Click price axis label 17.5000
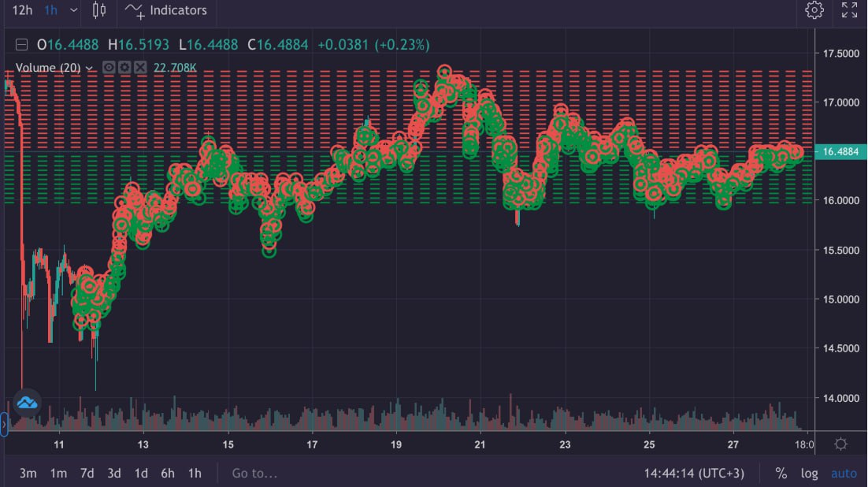 pyautogui.click(x=841, y=53)
